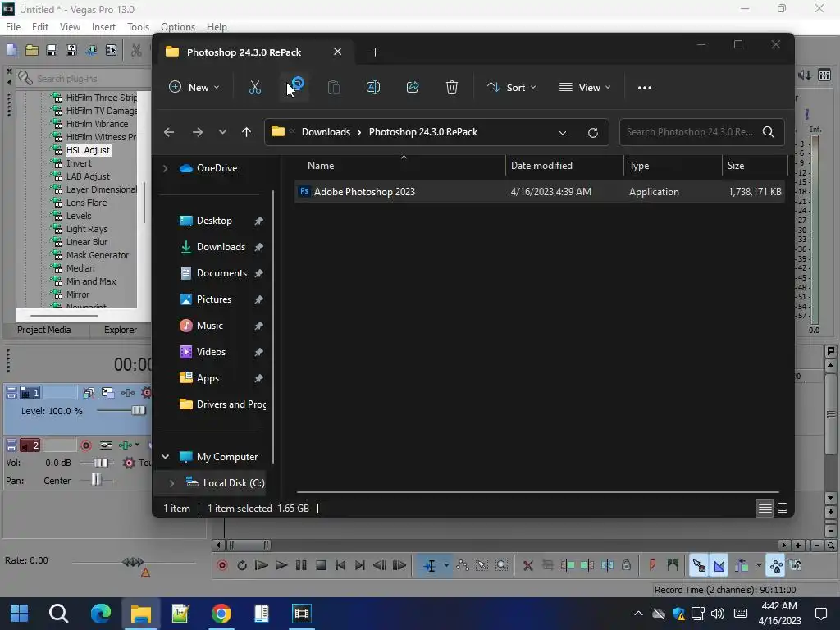
Task: Open Recent locations dropdown chevron
Action: 222,132
